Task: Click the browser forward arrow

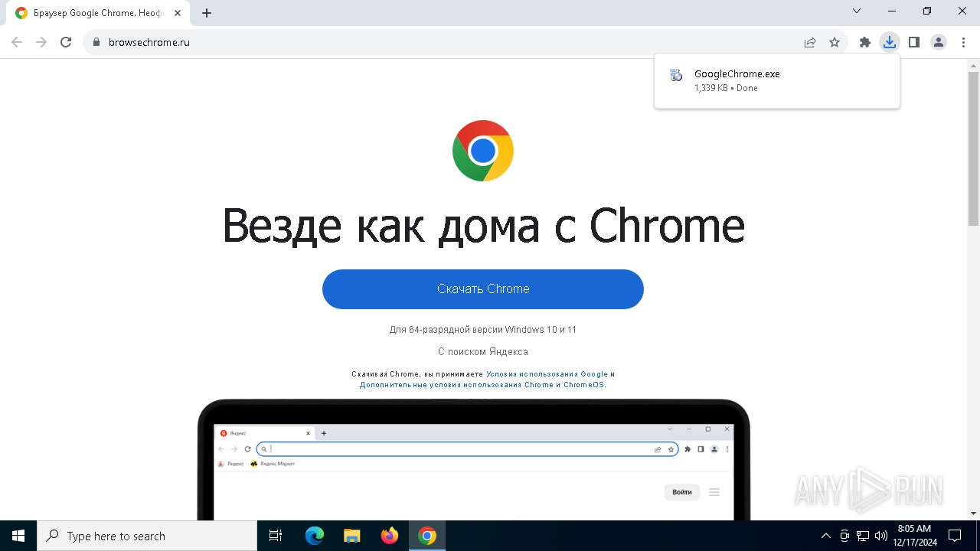Action: 41,42
